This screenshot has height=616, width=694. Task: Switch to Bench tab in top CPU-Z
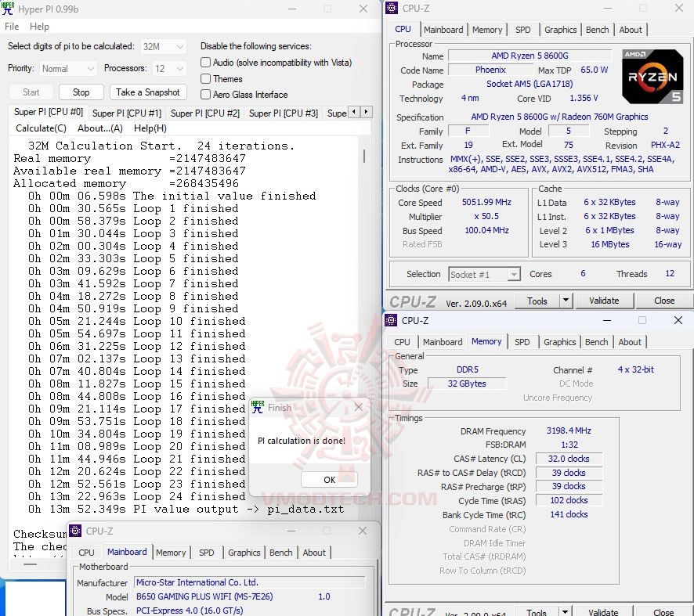click(597, 30)
